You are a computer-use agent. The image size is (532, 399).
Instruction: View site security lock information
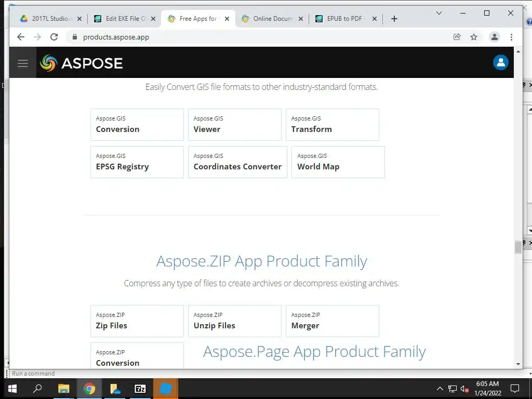click(75, 37)
